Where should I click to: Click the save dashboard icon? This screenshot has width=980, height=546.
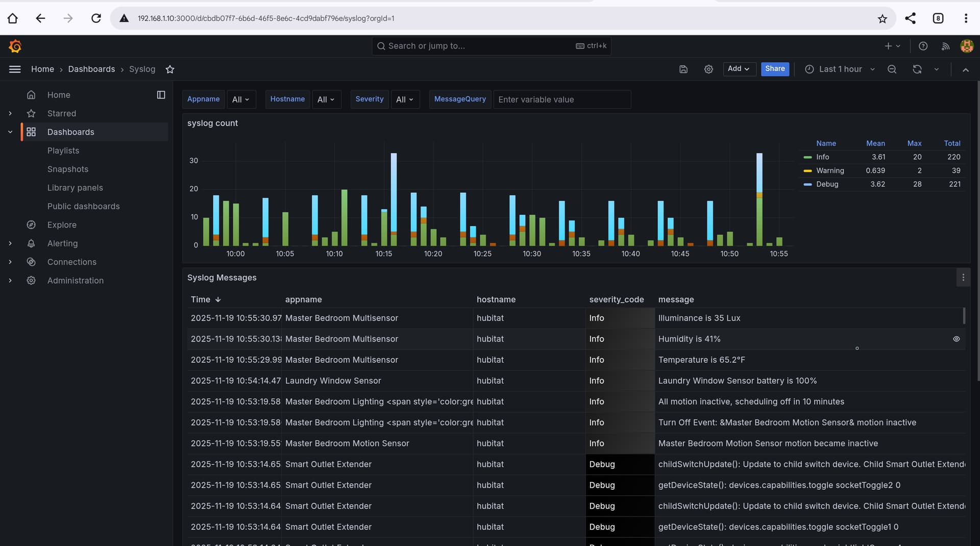point(683,69)
